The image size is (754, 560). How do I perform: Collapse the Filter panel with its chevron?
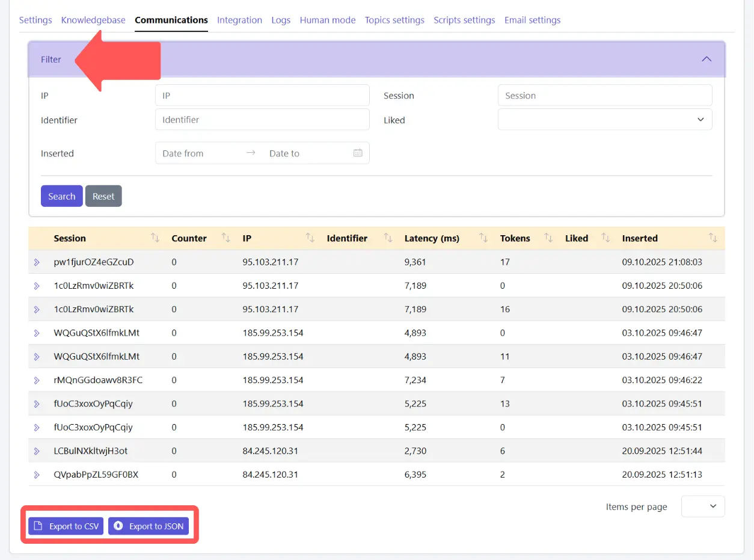point(706,59)
